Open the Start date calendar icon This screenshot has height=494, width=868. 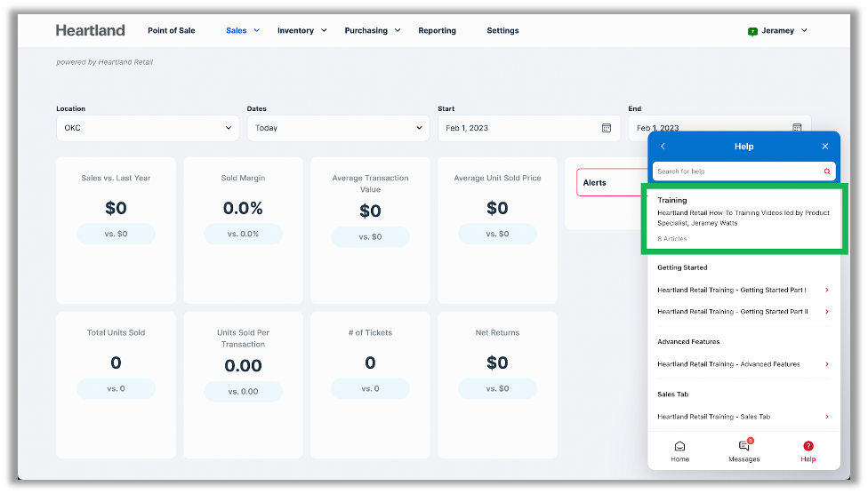pos(607,128)
